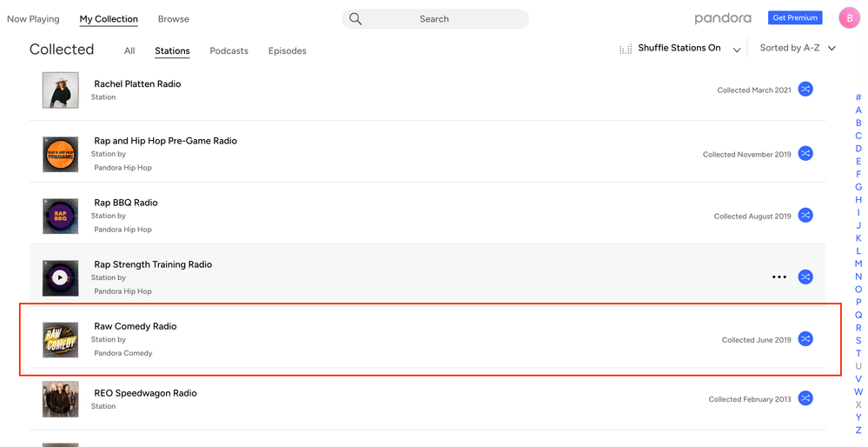The height and width of the screenshot is (447, 868).
Task: Click the Rachel Platten Radio thumbnail
Action: click(x=60, y=90)
